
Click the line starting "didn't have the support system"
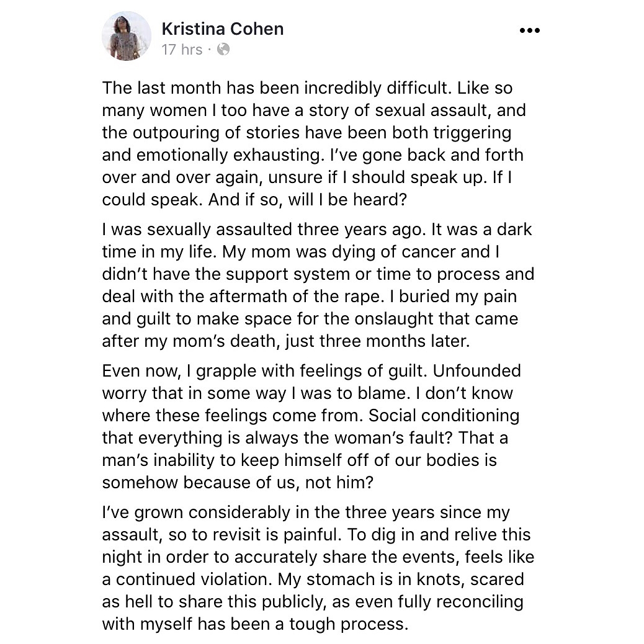coord(318,274)
